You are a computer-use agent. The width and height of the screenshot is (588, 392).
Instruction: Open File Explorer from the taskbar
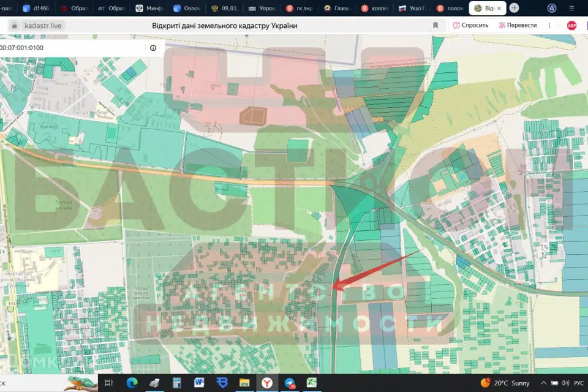pos(244,383)
